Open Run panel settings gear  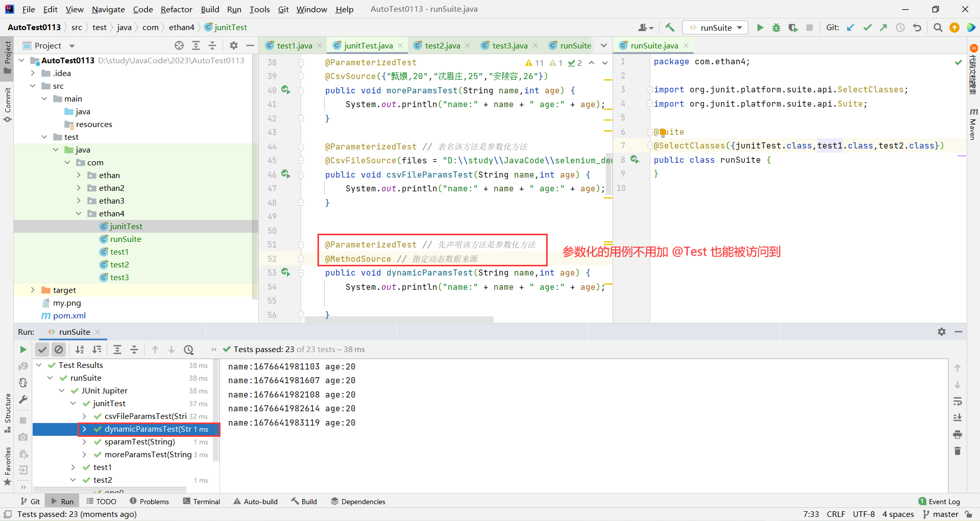942,332
